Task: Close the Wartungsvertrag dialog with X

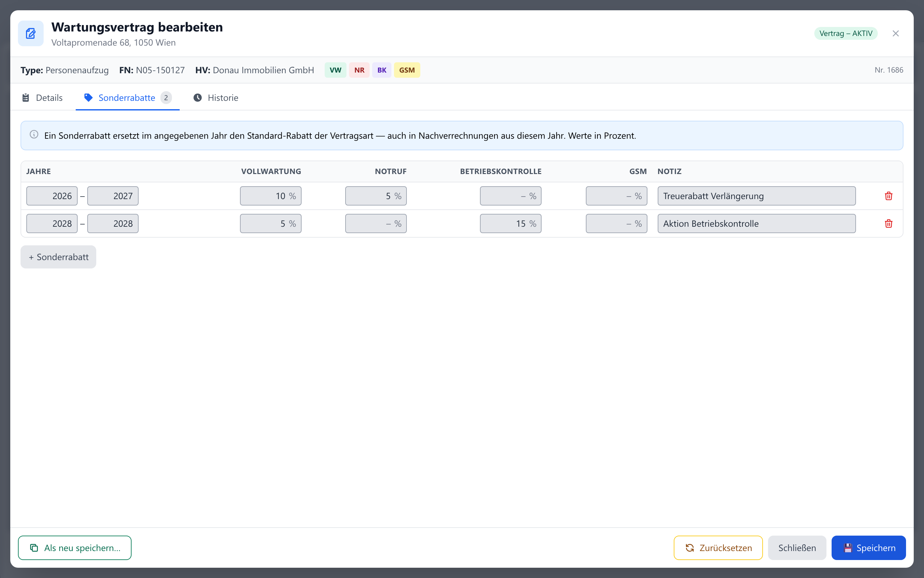Action: pos(895,34)
